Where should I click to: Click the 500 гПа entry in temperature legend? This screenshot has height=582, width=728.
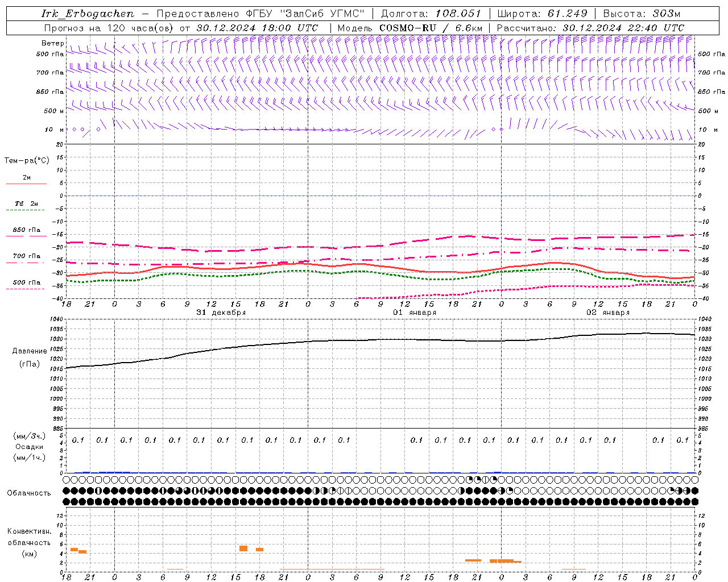coord(26,282)
